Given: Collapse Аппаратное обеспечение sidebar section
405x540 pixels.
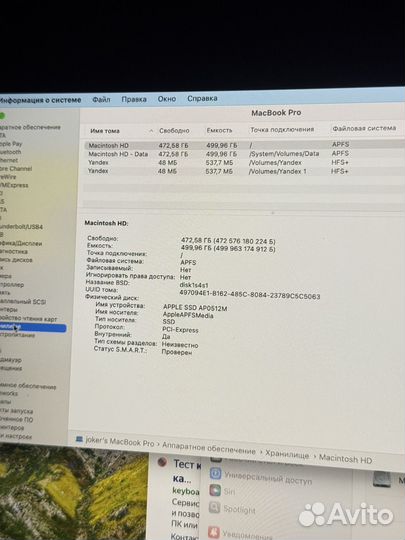Looking at the screenshot, I should pyautogui.click(x=30, y=127).
